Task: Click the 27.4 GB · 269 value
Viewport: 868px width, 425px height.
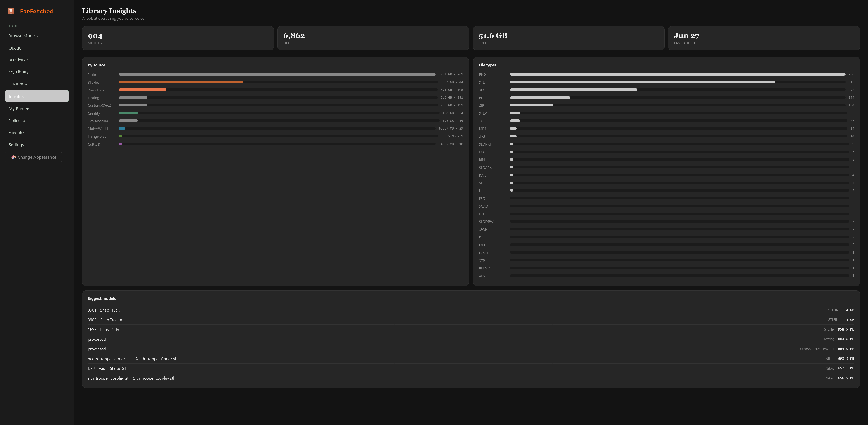Action: pyautogui.click(x=451, y=74)
